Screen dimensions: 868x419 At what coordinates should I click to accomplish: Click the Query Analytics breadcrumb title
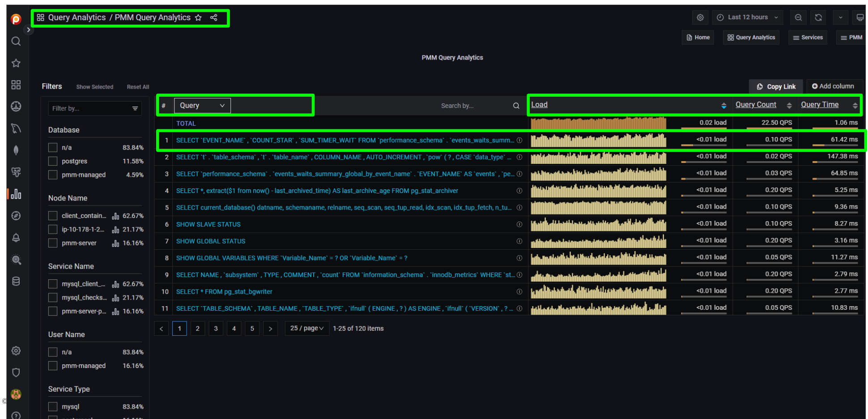[x=77, y=17]
